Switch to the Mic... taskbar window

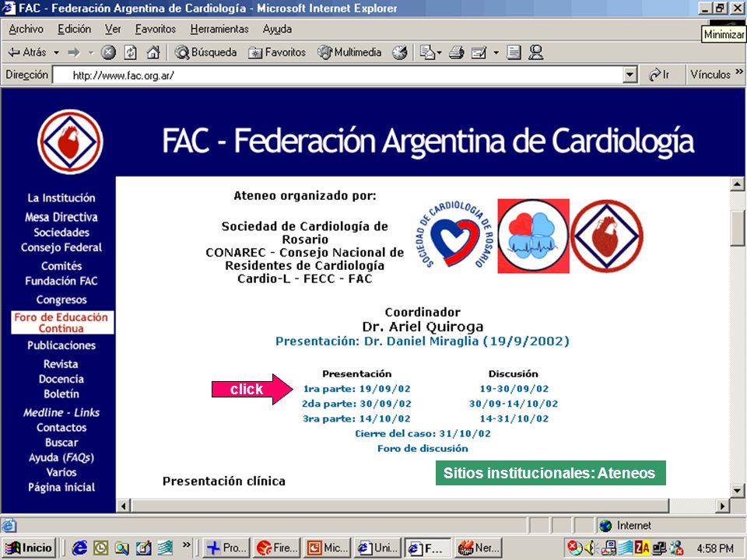(328, 548)
